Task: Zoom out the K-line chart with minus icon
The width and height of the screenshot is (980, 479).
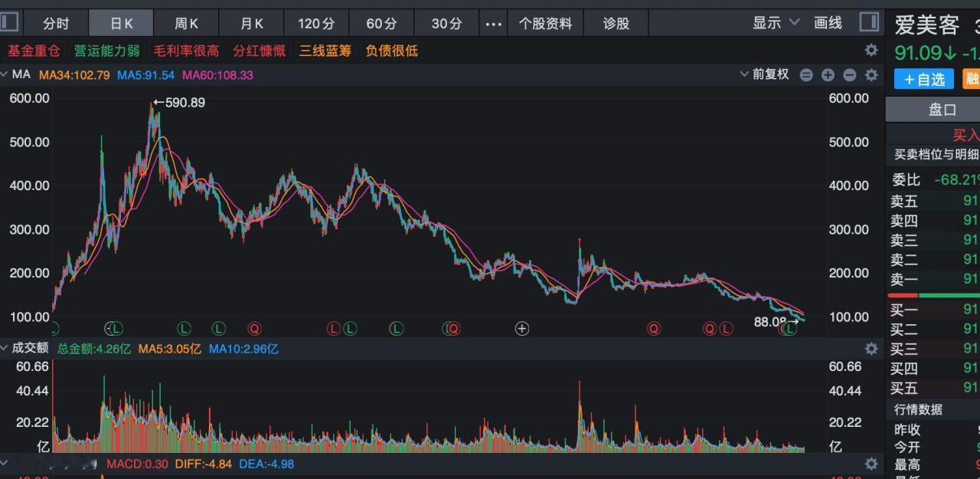Action: click(849, 74)
